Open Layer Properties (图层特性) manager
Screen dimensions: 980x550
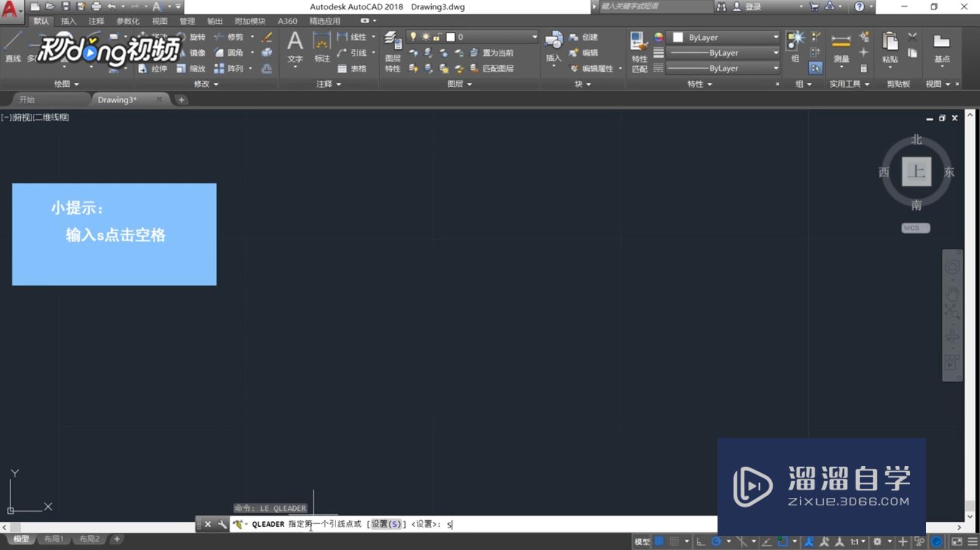coord(392,52)
